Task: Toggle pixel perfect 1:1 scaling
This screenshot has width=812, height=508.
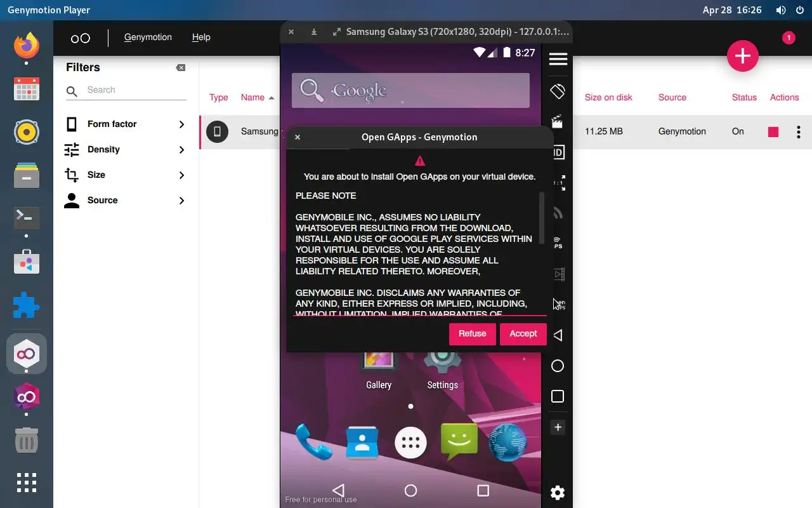Action: coord(558,183)
